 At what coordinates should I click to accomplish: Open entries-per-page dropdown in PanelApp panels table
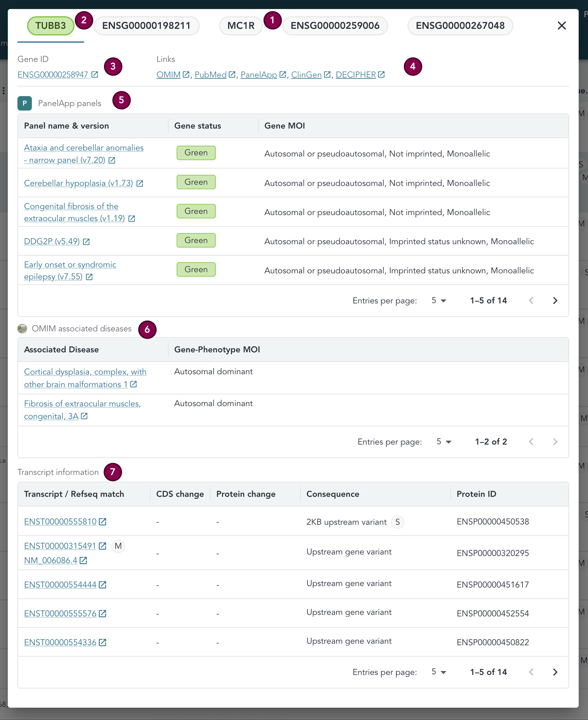click(x=439, y=300)
